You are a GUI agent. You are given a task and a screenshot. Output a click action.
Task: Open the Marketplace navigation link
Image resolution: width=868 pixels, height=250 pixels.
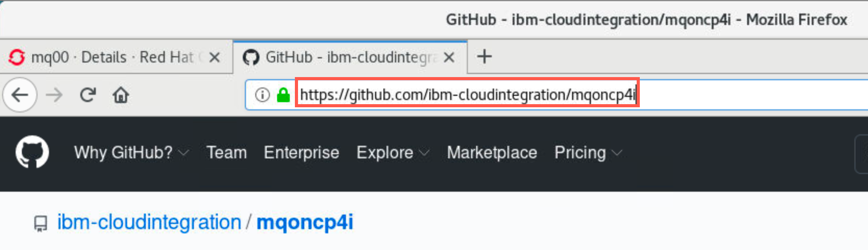pos(492,153)
